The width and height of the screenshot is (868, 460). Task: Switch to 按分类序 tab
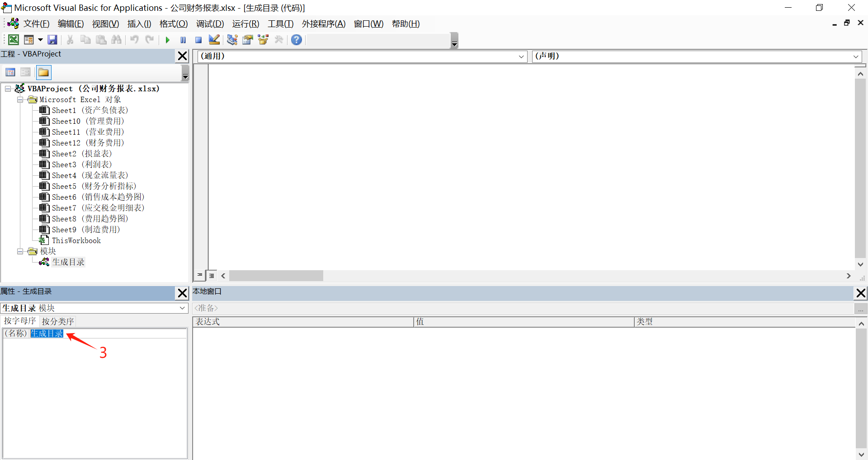coord(57,321)
